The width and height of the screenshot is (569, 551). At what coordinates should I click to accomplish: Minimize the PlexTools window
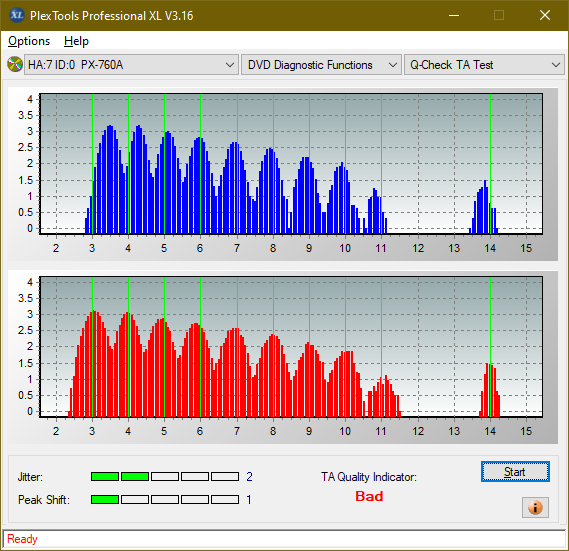[x=454, y=15]
